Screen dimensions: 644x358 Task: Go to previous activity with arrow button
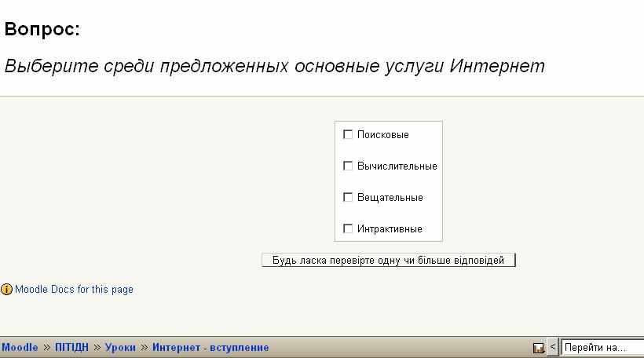(553, 347)
